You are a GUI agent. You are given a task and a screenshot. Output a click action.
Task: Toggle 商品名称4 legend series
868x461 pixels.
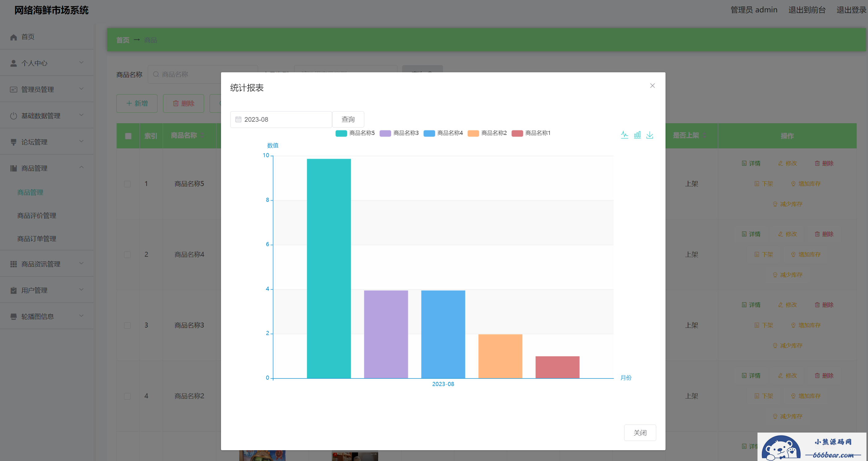click(443, 133)
